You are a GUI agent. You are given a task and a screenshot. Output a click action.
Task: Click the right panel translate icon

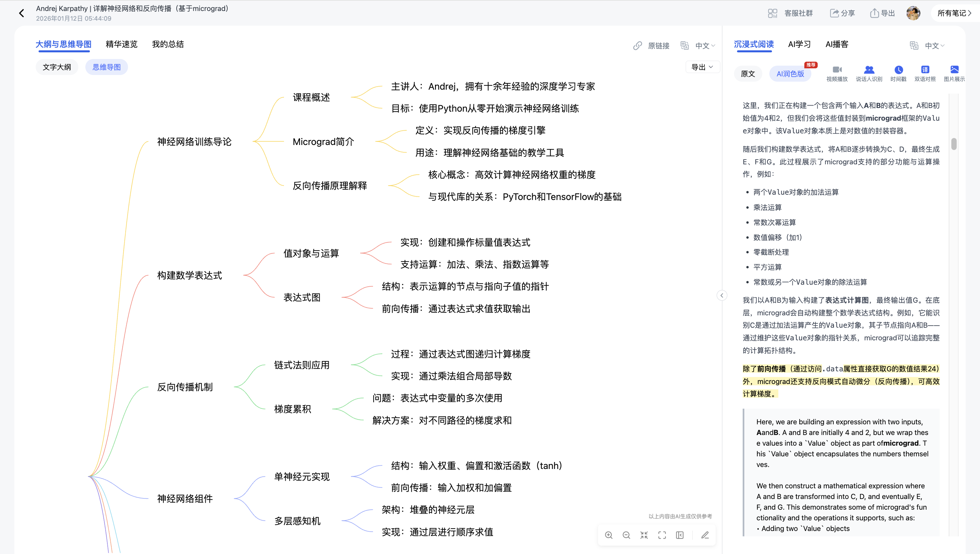pos(914,46)
